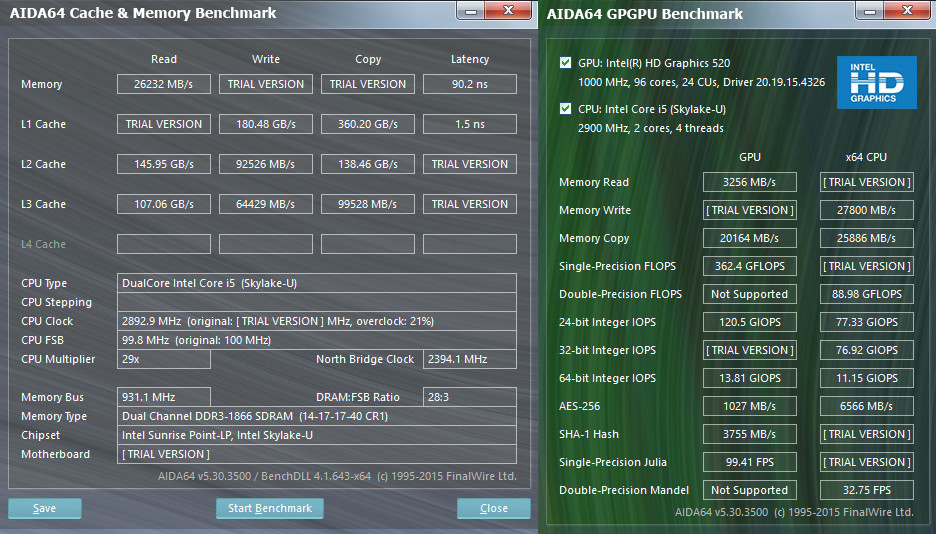
Task: Click the L1 Cache Copy 360.20 GB/s value
Action: (368, 124)
